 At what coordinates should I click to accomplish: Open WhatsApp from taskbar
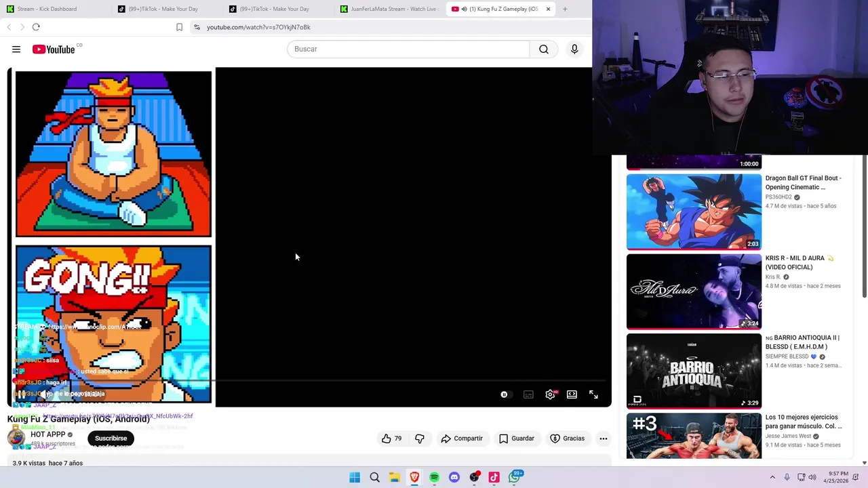coord(515,477)
